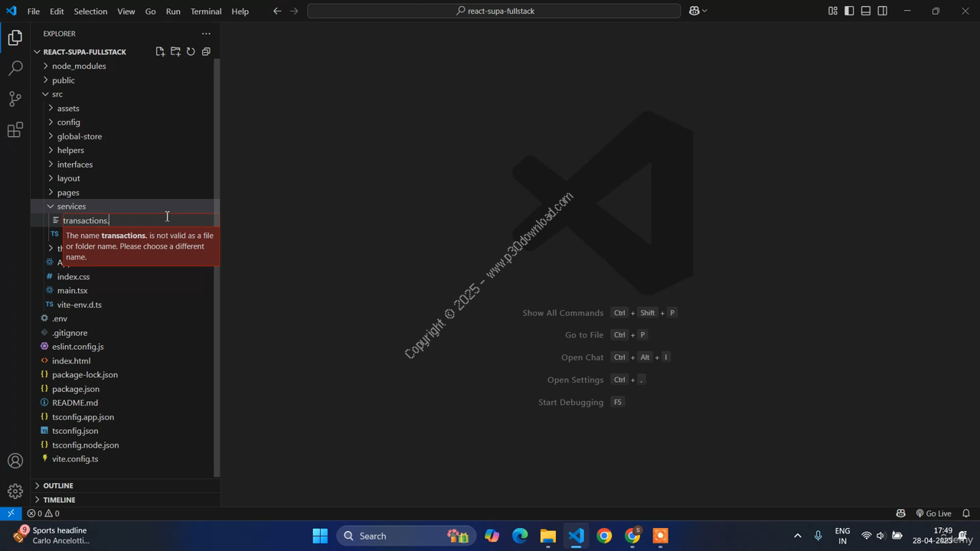
Task: Collapse the src folder
Action: click(x=57, y=94)
